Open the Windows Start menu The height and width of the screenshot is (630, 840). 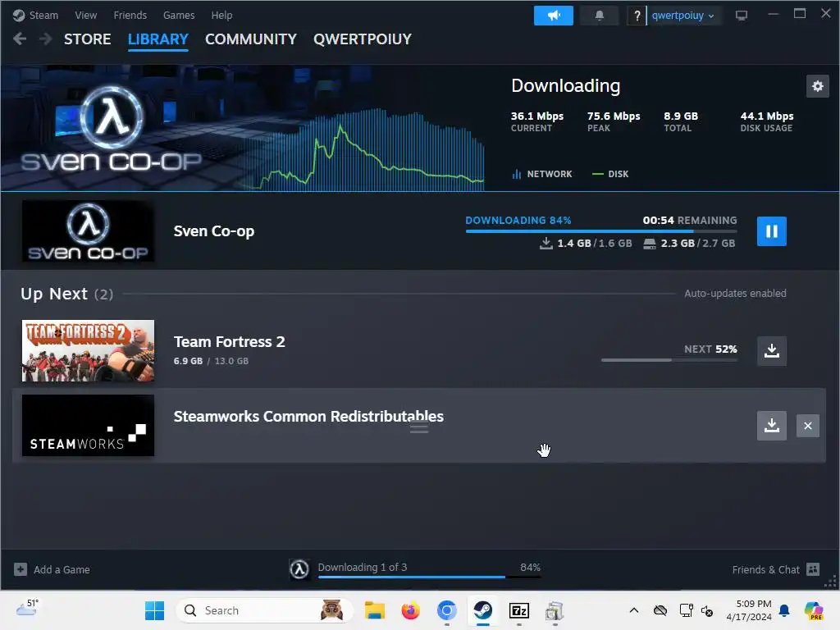coord(155,610)
